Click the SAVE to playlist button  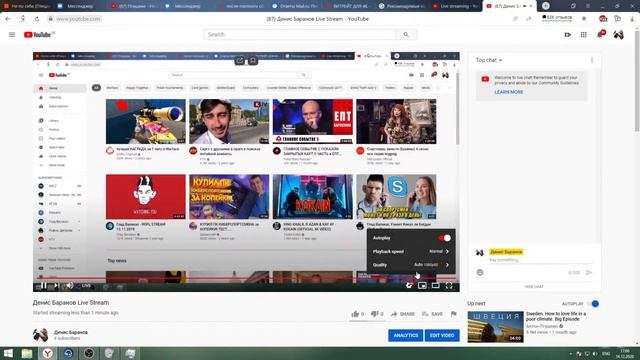(x=432, y=314)
